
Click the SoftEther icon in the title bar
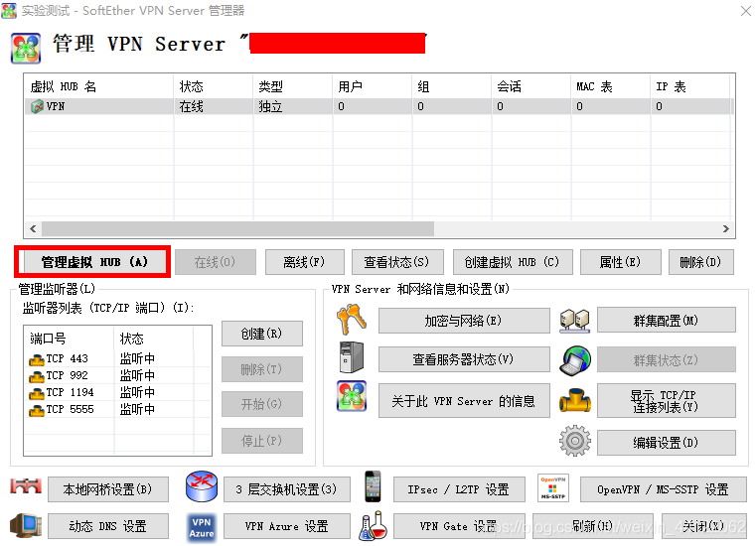pyautogui.click(x=9, y=10)
